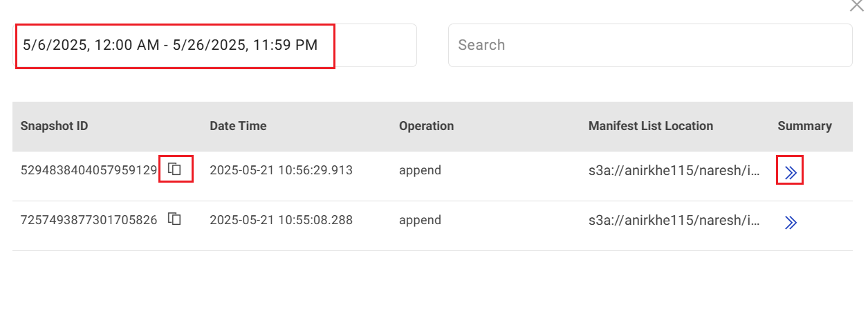
Task: Click first row's s3a manifest location
Action: tap(674, 170)
